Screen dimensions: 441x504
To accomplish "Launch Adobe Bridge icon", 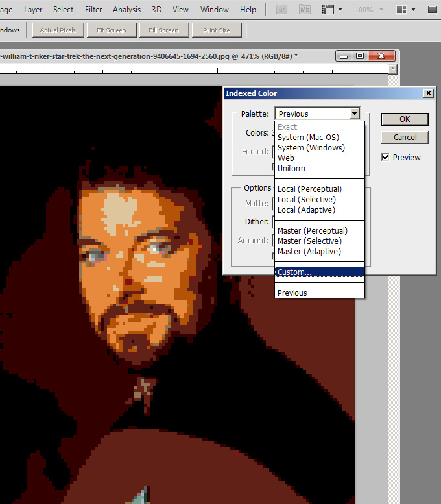I will 281,10.
